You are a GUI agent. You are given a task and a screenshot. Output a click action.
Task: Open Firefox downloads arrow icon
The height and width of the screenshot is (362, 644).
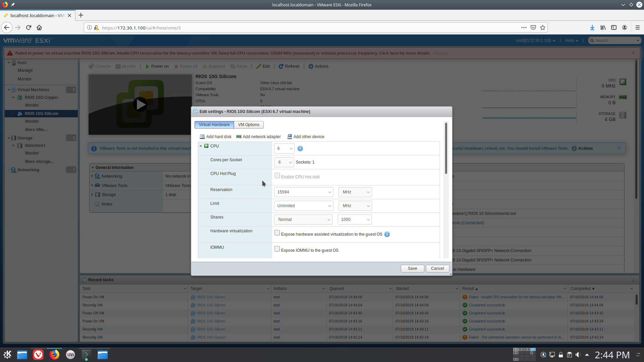click(x=592, y=27)
